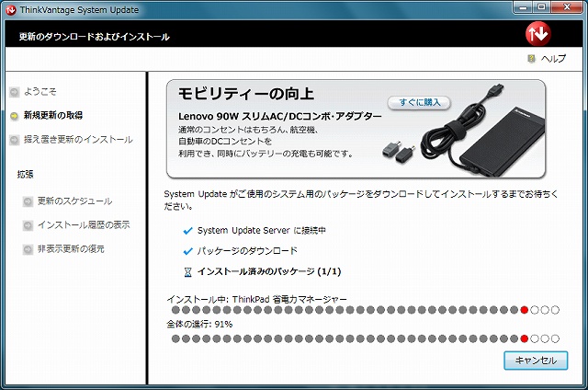Click the yellow bullet beside 新規更新の取得
Viewport: 588px width, 390px height.
15,116
